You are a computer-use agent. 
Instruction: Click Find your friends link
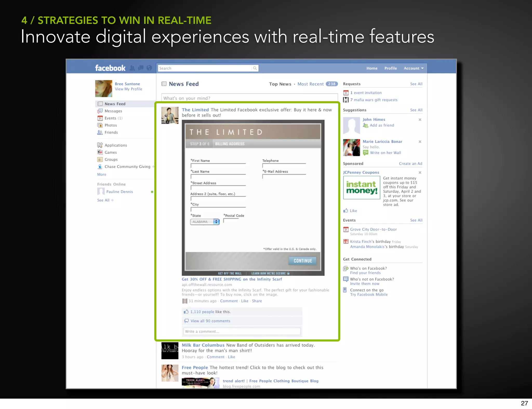pyautogui.click(x=365, y=273)
